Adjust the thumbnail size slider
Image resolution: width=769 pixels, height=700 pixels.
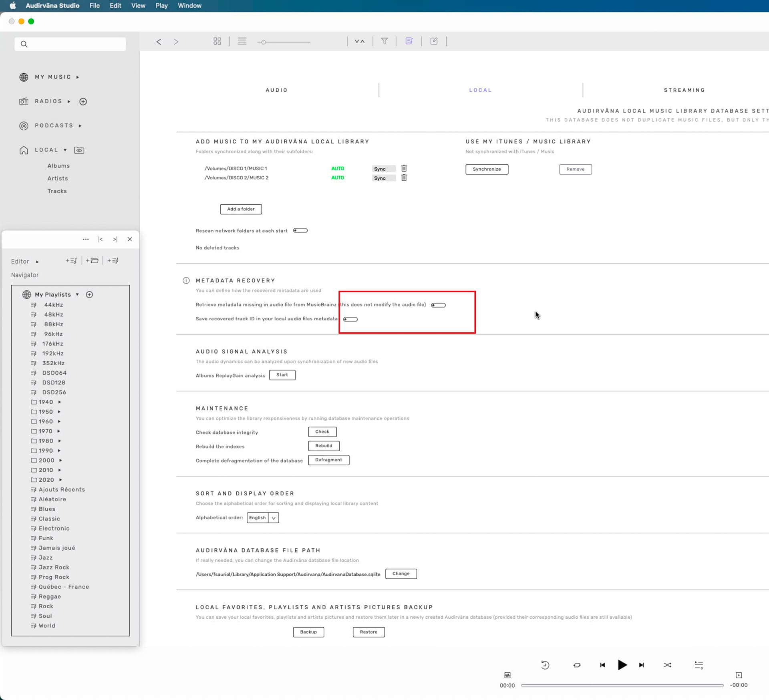pyautogui.click(x=284, y=42)
